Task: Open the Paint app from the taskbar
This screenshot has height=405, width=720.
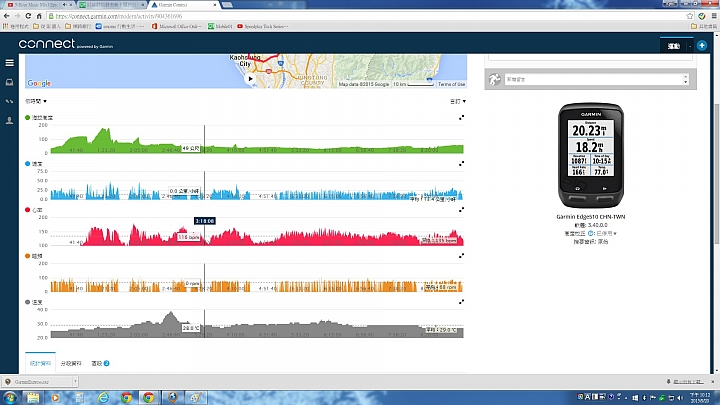Action: (x=196, y=397)
